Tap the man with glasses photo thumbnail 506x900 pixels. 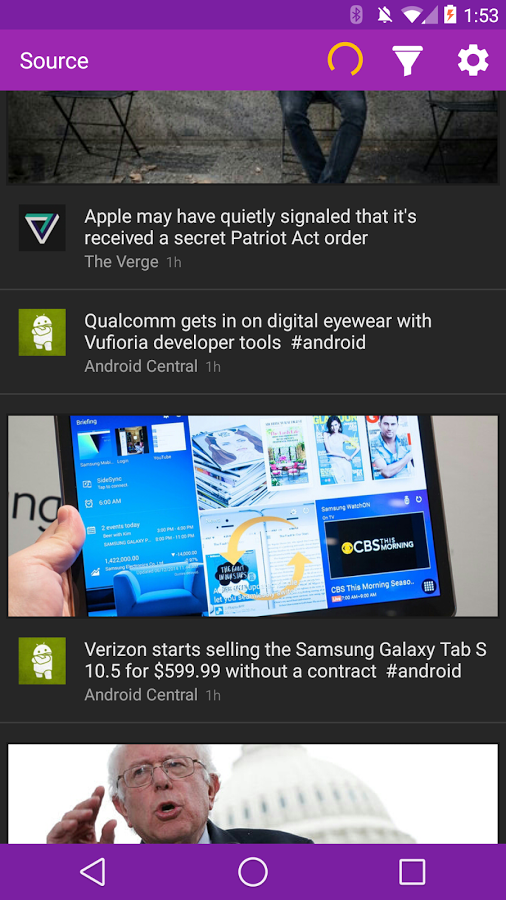tap(253, 794)
